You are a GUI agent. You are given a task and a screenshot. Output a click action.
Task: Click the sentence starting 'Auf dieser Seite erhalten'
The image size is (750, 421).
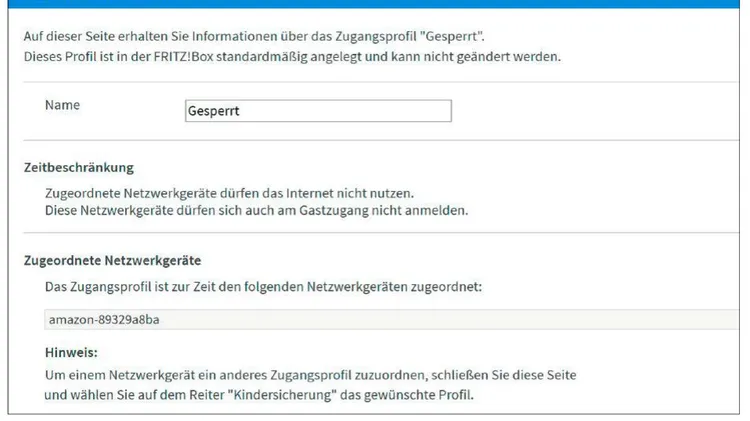[x=254, y=36]
